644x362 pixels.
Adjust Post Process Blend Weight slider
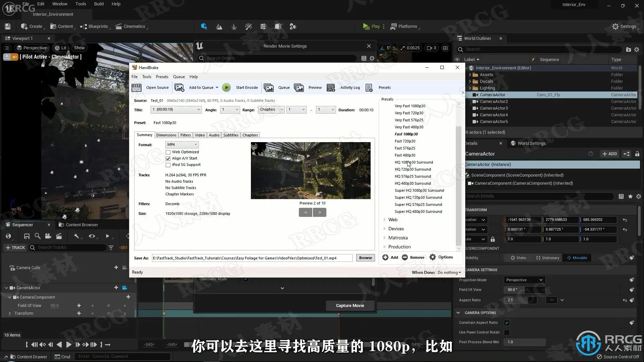524,342
